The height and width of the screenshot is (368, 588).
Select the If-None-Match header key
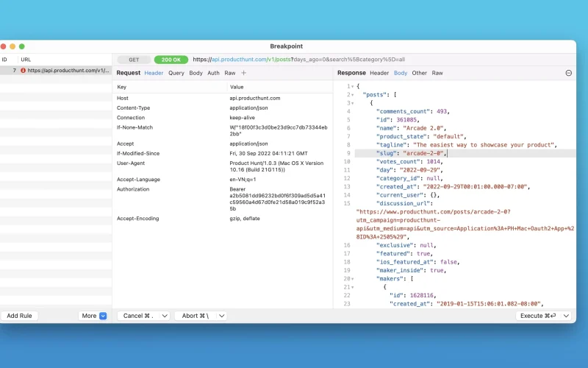(135, 127)
